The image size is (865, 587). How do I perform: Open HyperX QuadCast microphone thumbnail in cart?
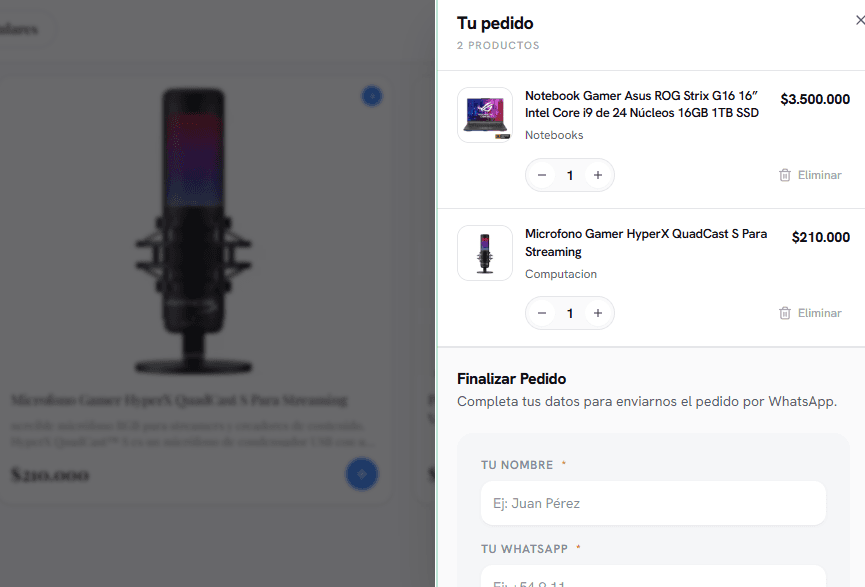[485, 253]
